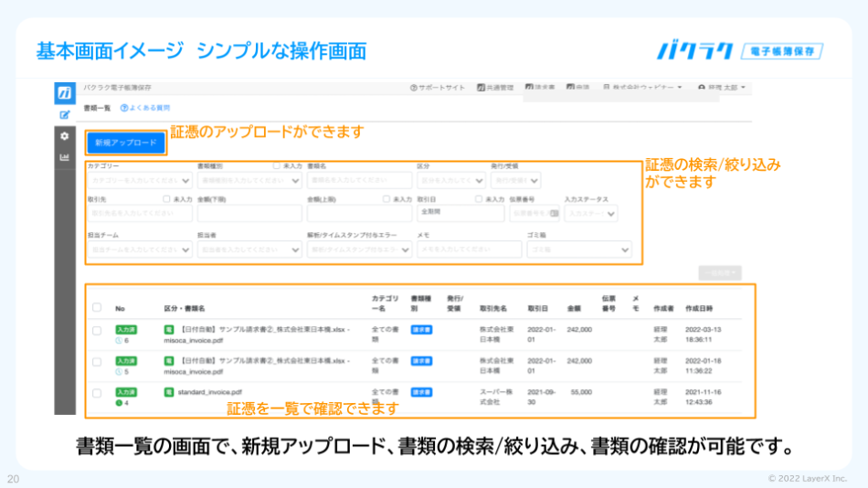
Task: Select the edit pencil sidebar icon
Action: click(65, 114)
